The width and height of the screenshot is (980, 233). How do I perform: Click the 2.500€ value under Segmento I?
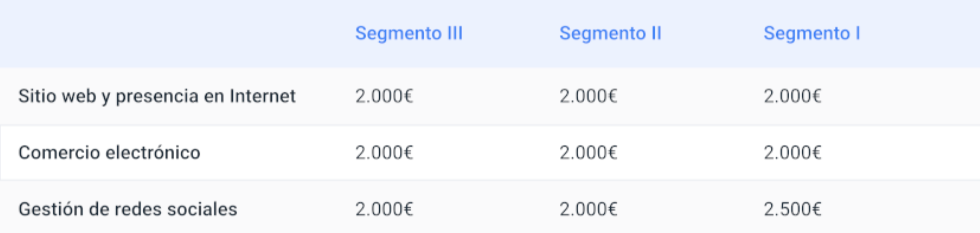792,209
